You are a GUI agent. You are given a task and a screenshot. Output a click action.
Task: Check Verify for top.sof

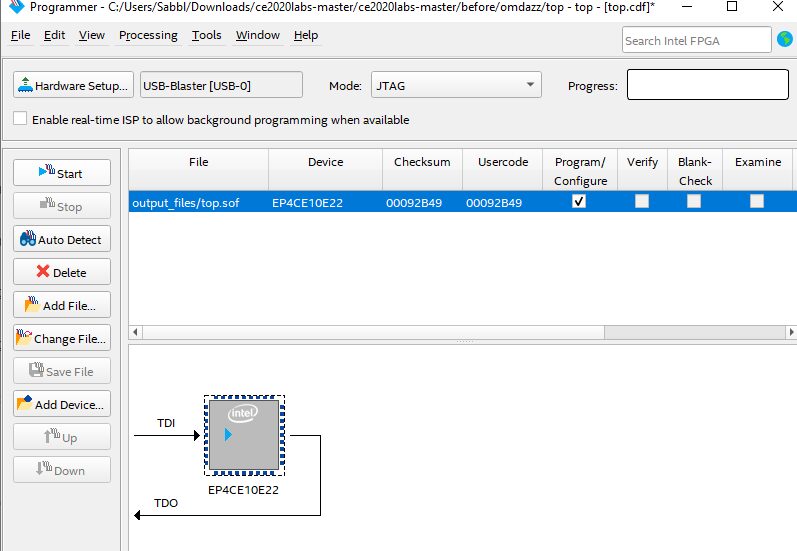(x=642, y=201)
